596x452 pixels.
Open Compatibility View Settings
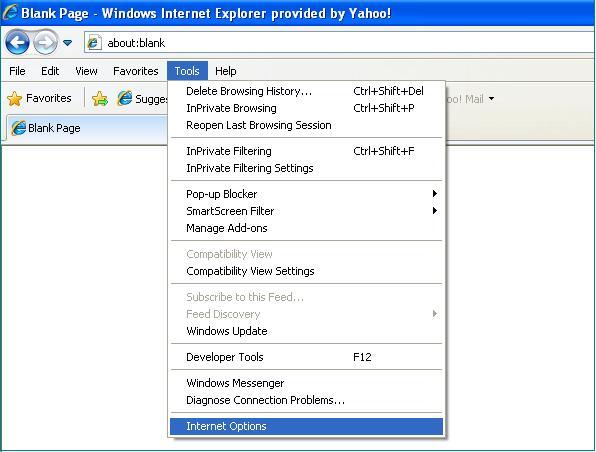[x=306, y=271]
